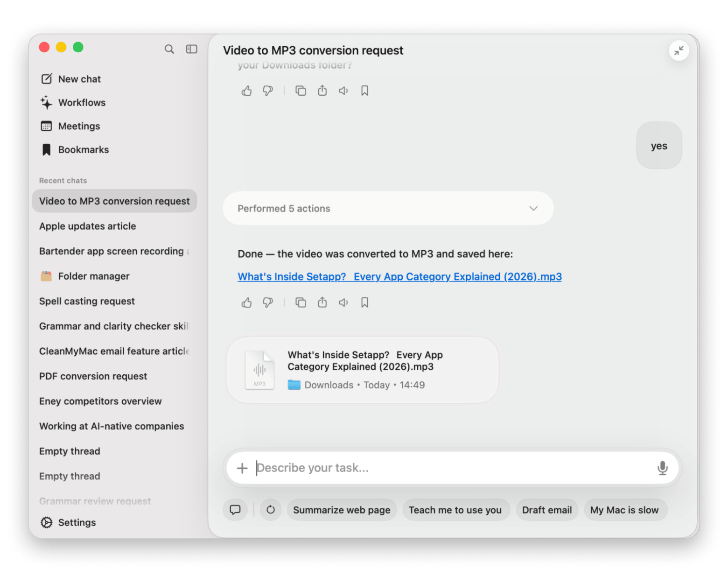The height and width of the screenshot is (576, 728).
Task: Bookmark the upper Downloads folder reply
Action: (x=365, y=91)
